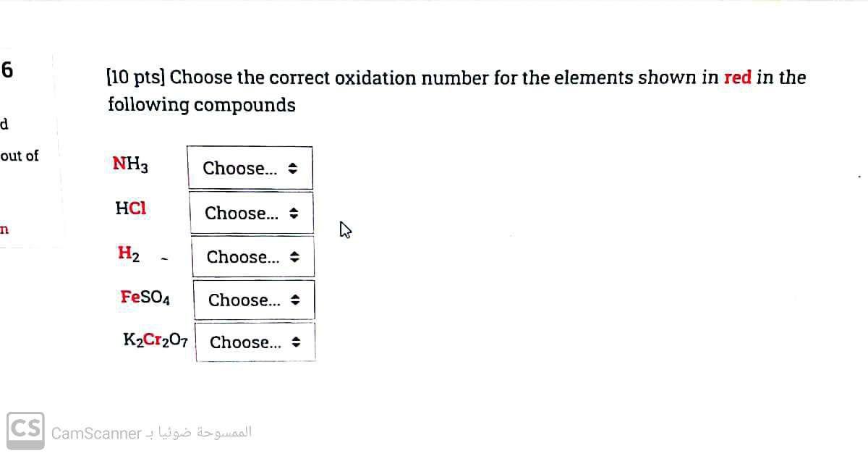The image size is (868, 456).
Task: Select the red NH3 compound label
Action: tap(129, 164)
